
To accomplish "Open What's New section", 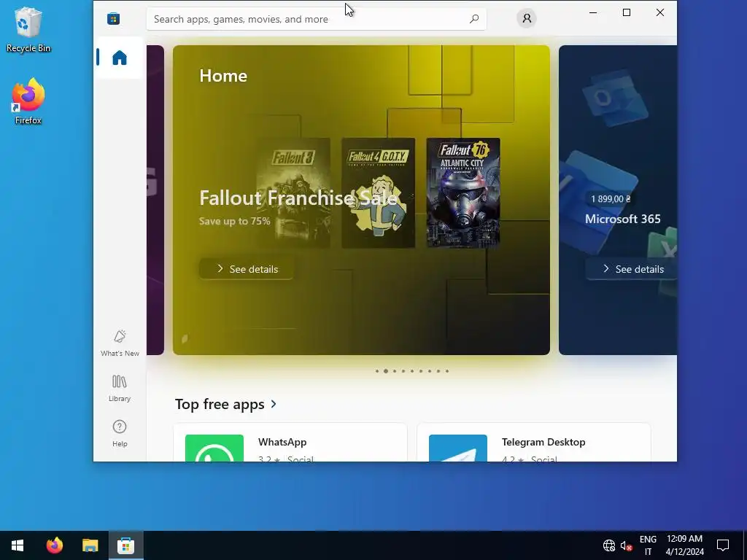I will coord(120,343).
